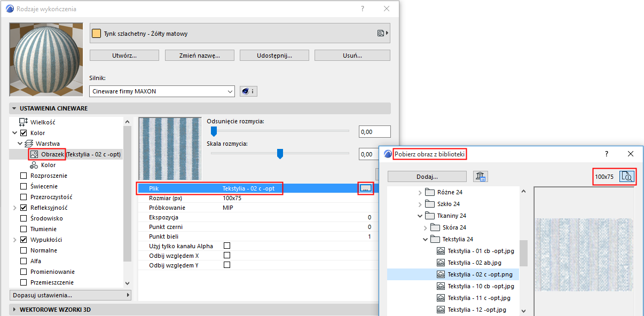Viewport: 644px width, 316px height.
Task: Click Tekstylia - 02 ab.jpg image icon
Action: pyautogui.click(x=441, y=263)
